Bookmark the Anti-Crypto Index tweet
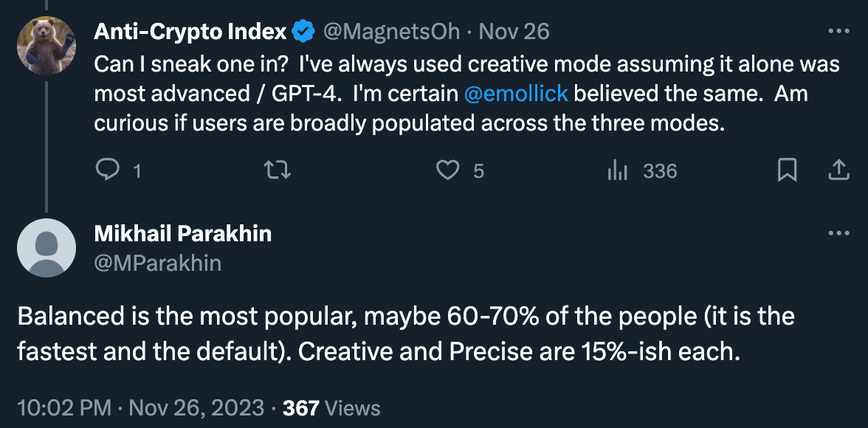This screenshot has width=868, height=428. [787, 171]
